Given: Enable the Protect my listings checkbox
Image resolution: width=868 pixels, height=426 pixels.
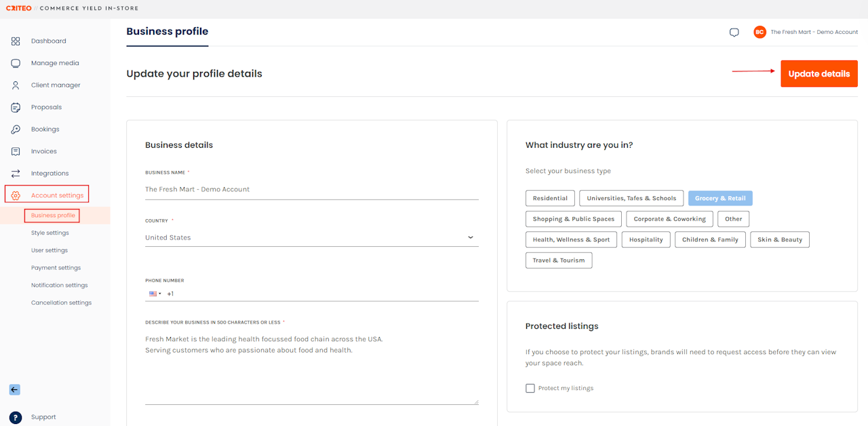Looking at the screenshot, I should tap(530, 388).
